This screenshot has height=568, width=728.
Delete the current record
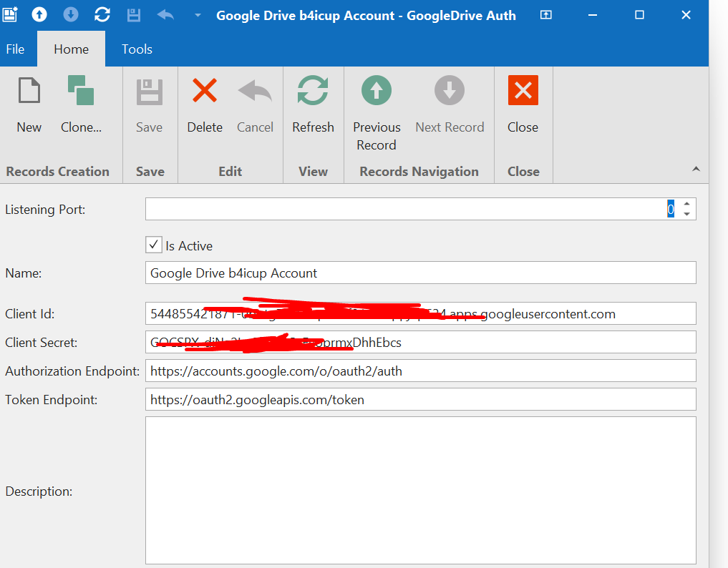(205, 105)
